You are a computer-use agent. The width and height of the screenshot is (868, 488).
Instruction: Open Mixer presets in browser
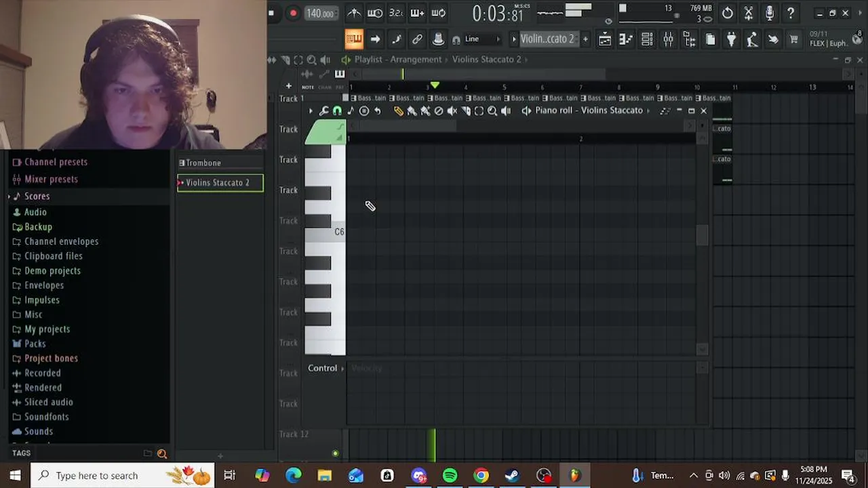pyautogui.click(x=51, y=180)
